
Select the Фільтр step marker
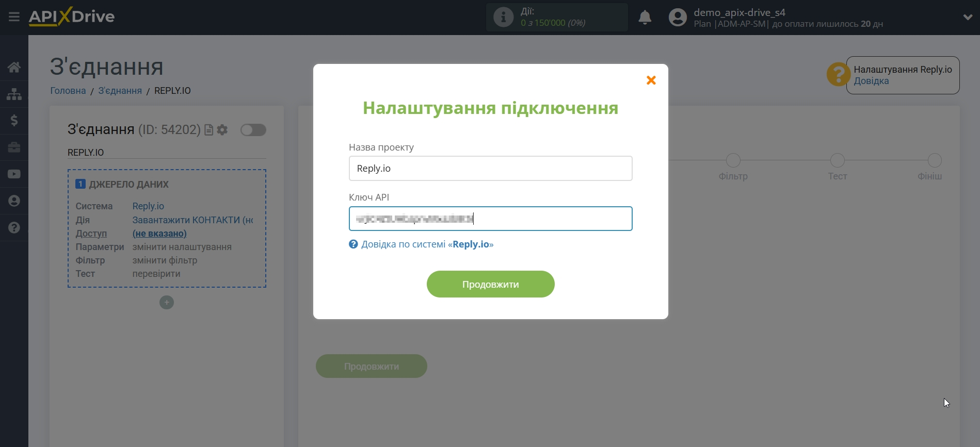coord(733,160)
